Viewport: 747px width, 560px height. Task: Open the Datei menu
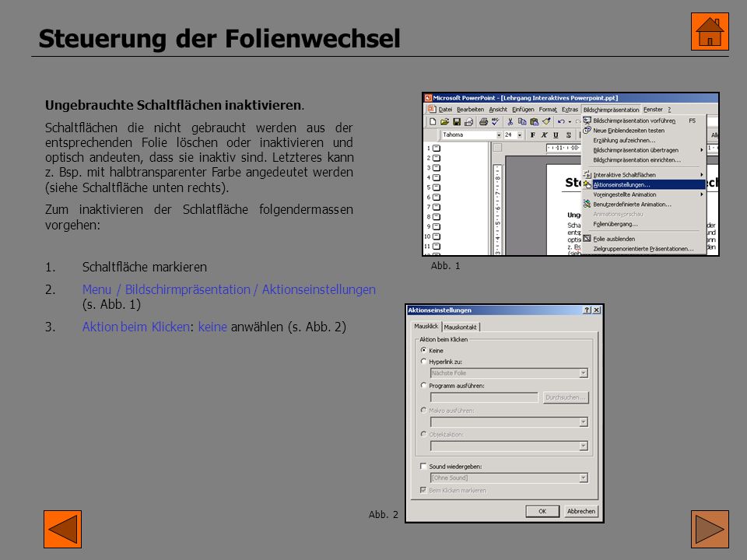coord(445,110)
